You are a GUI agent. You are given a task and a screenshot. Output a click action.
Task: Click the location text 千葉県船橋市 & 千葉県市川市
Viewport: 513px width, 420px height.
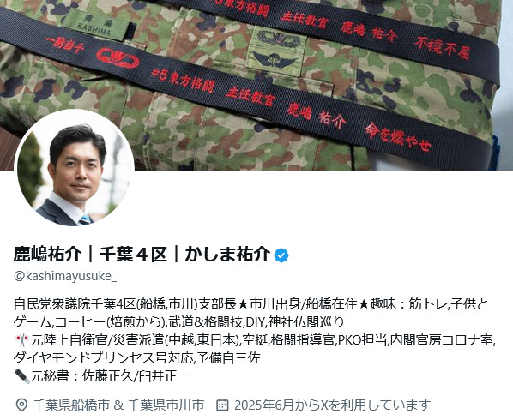[x=118, y=405]
